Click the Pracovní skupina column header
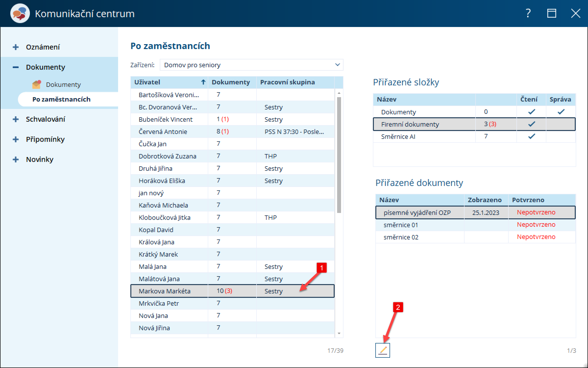Screen dimensions: 588x368 pyautogui.click(x=287, y=82)
